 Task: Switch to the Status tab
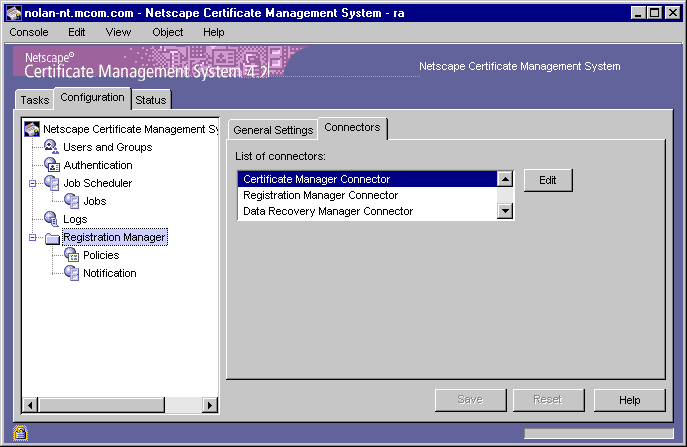(x=151, y=100)
